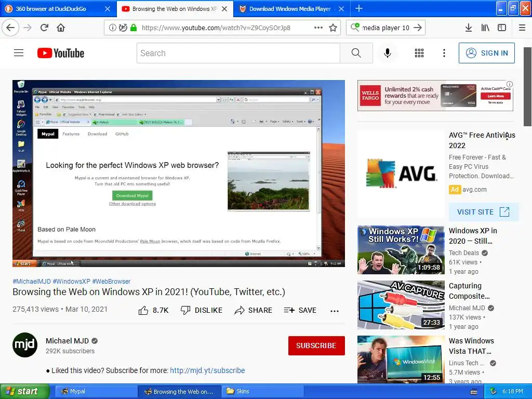Dislike the video
Image resolution: width=532 pixels, height=399 pixels.
[x=201, y=310]
